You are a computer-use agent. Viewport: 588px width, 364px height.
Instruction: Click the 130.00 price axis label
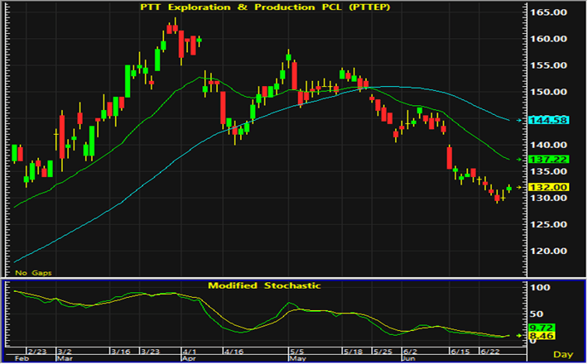point(548,198)
